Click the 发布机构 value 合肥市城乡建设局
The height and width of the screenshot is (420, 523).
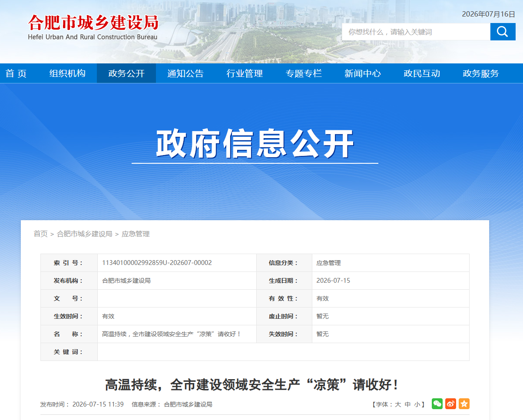pos(126,281)
